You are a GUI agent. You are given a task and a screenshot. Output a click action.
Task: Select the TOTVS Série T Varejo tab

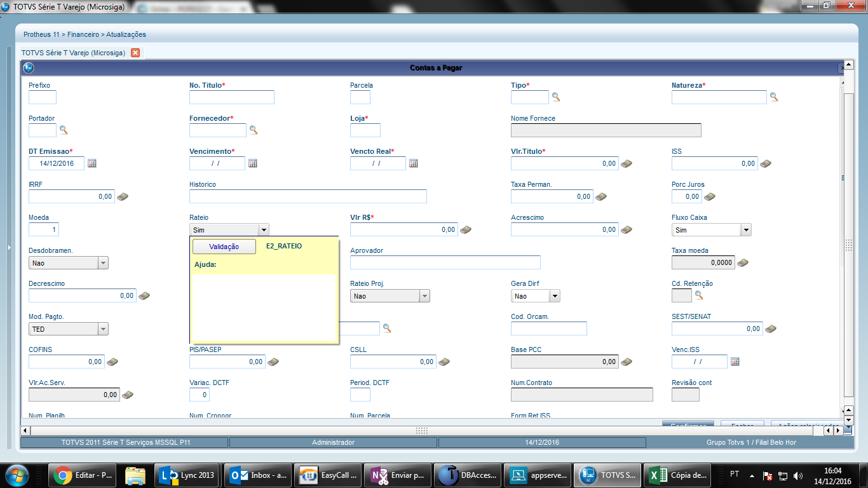click(74, 53)
